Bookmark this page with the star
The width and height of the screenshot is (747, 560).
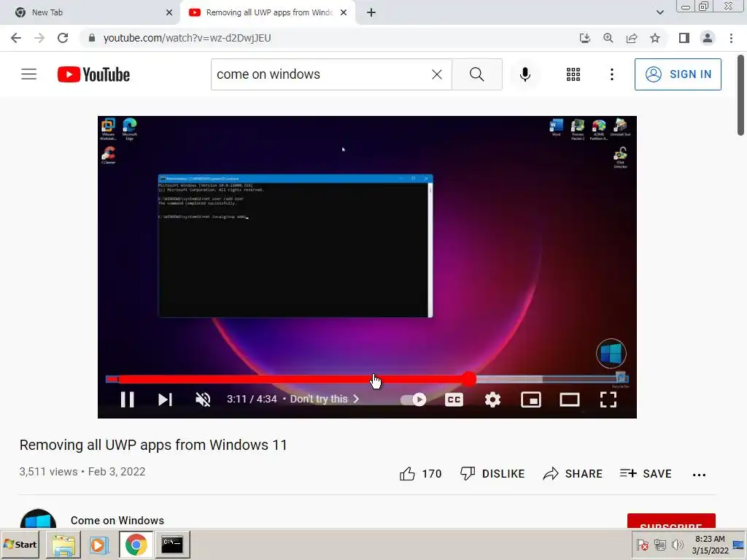[x=655, y=38]
